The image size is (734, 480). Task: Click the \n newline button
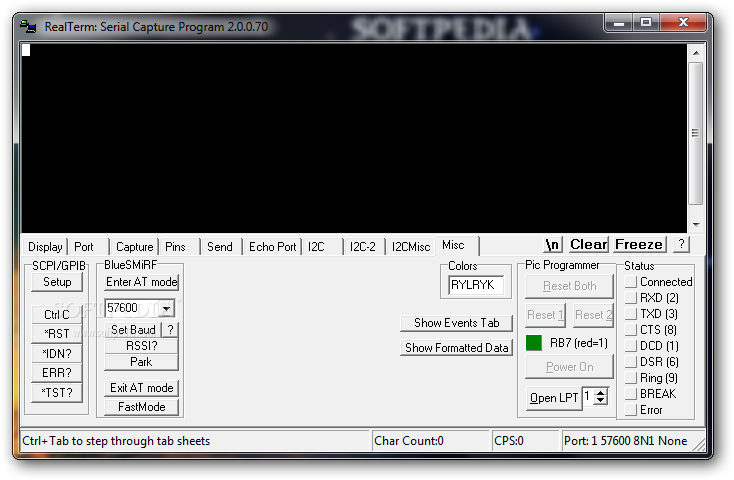[553, 244]
